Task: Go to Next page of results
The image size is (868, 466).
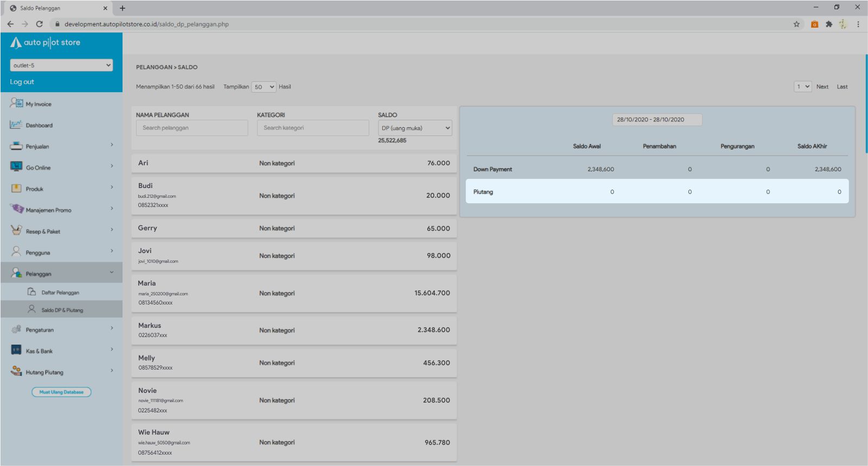Action: point(822,87)
